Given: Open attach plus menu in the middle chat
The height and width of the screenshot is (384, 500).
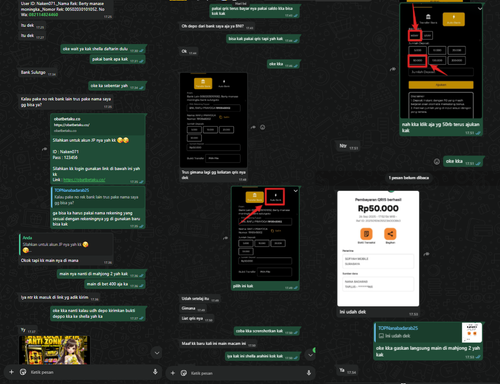Looking at the screenshot, I should point(173,373).
